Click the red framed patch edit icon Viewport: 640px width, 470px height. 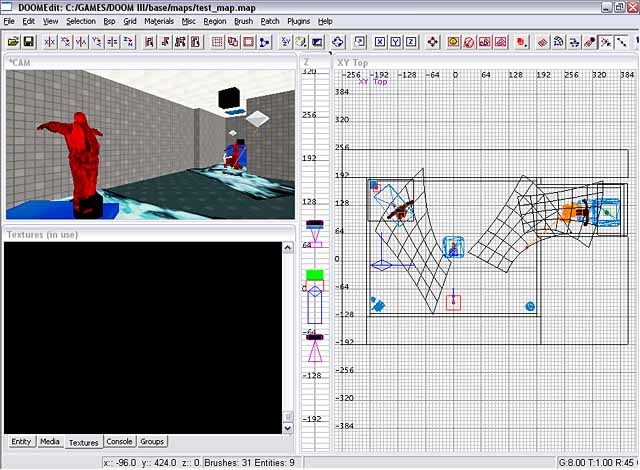[x=484, y=42]
